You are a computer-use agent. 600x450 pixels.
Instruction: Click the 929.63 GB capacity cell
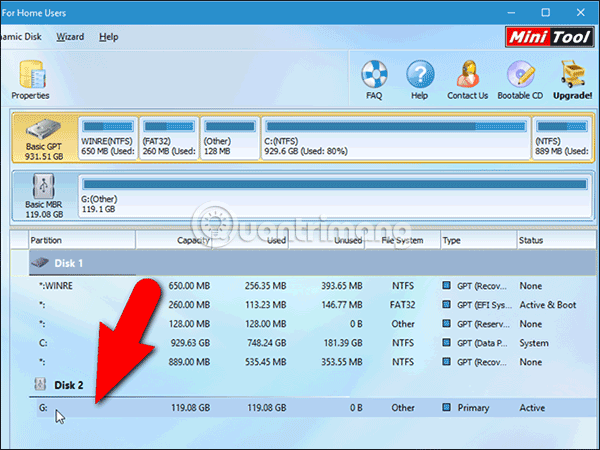tap(190, 343)
